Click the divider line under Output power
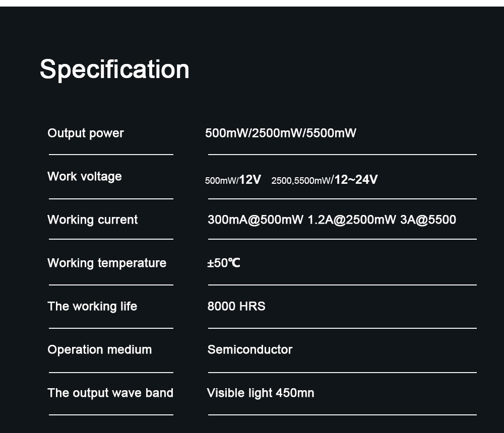The width and height of the screenshot is (504, 433). (x=111, y=155)
